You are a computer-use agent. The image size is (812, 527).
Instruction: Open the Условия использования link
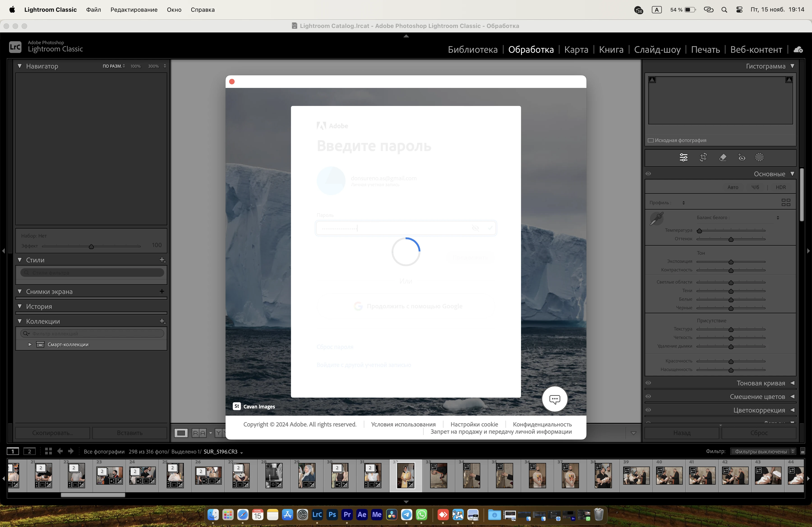pos(403,424)
